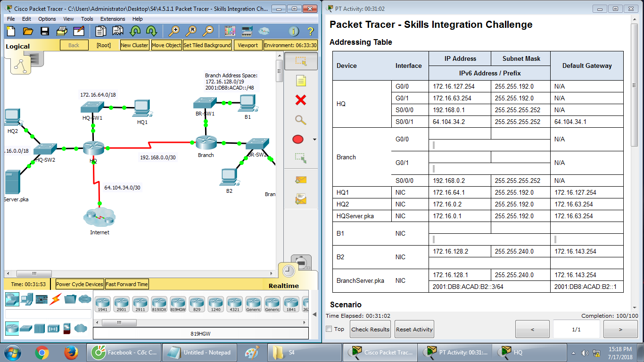This screenshot has width=644, height=362.
Task: Click the Add Complex PDU icon
Action: click(301, 198)
